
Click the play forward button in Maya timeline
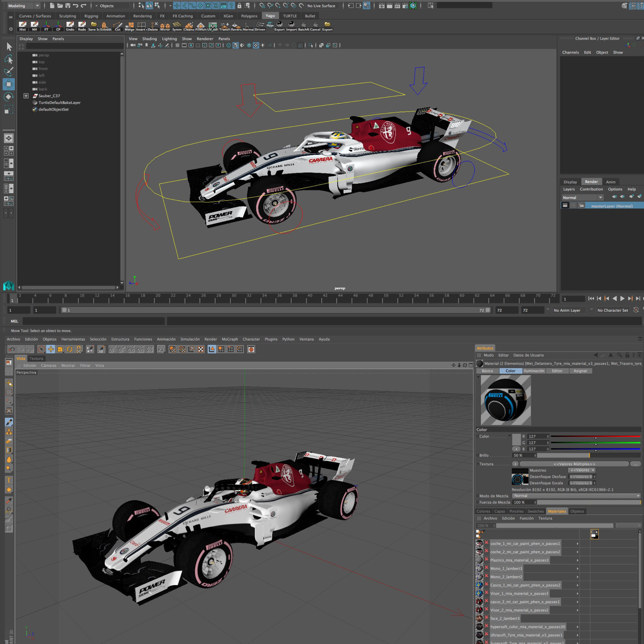click(622, 299)
